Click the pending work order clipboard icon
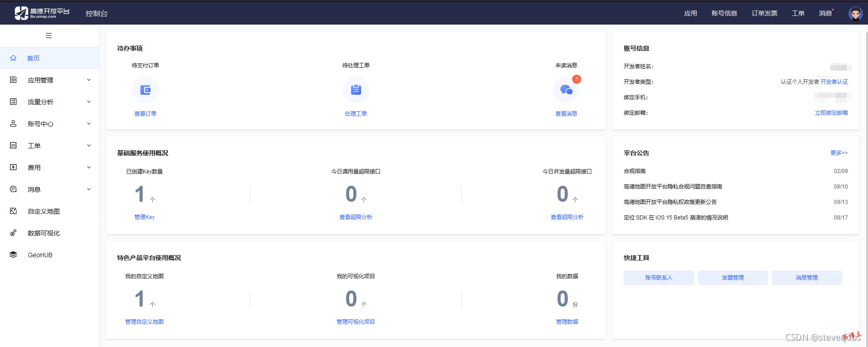Viewport: 868px width, 347px height. pos(356,90)
